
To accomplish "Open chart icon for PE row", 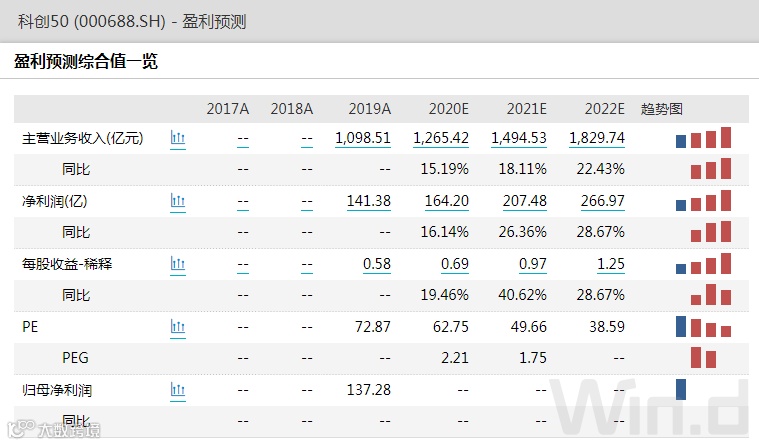I will (178, 327).
